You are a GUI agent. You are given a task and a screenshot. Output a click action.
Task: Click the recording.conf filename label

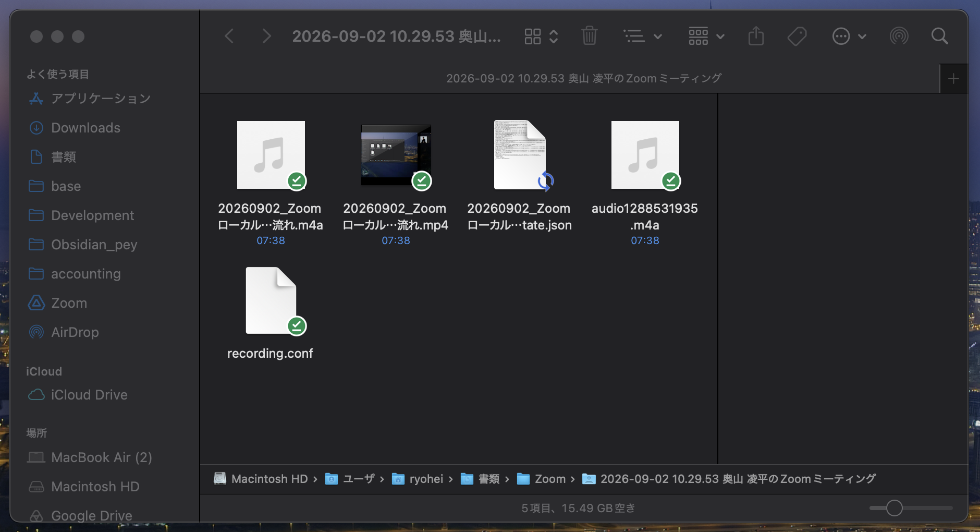pos(270,353)
